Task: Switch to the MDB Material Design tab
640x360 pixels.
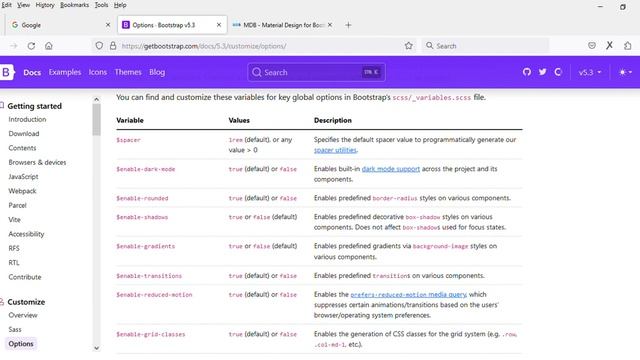Action: pyautogui.click(x=282, y=25)
